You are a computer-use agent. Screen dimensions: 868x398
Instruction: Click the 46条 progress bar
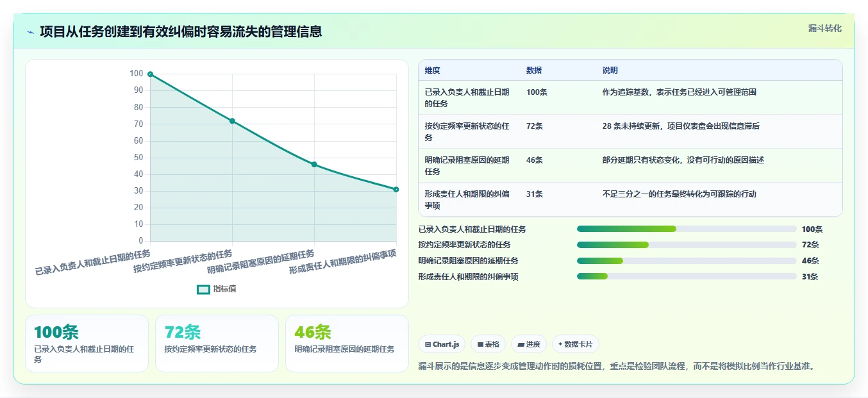coord(687,261)
